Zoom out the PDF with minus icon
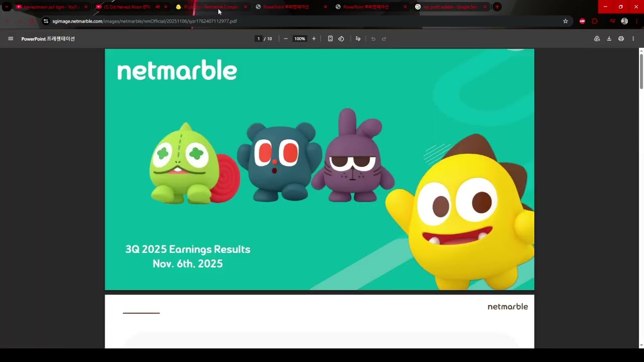The image size is (644, 362). (x=286, y=39)
